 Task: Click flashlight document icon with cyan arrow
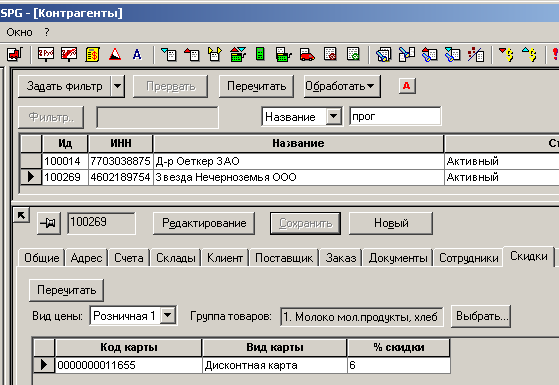tap(452, 55)
